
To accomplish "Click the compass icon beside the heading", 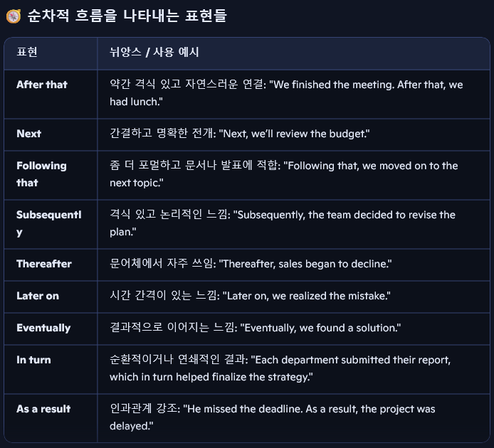I will (13, 16).
